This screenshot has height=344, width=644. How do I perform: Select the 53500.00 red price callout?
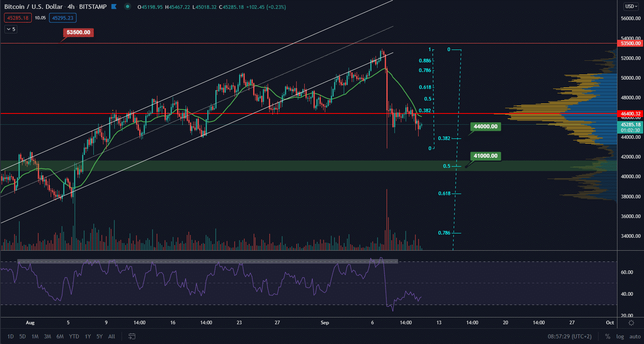coord(78,32)
